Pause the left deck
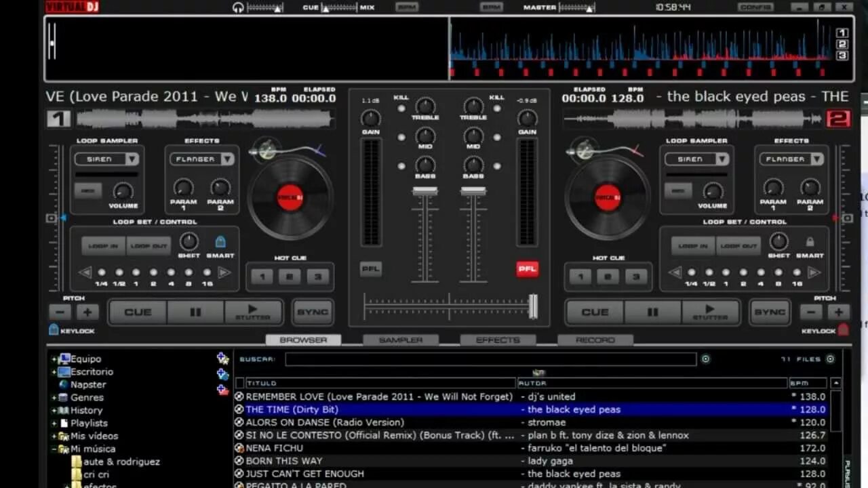This screenshot has width=868, height=488. tap(195, 312)
